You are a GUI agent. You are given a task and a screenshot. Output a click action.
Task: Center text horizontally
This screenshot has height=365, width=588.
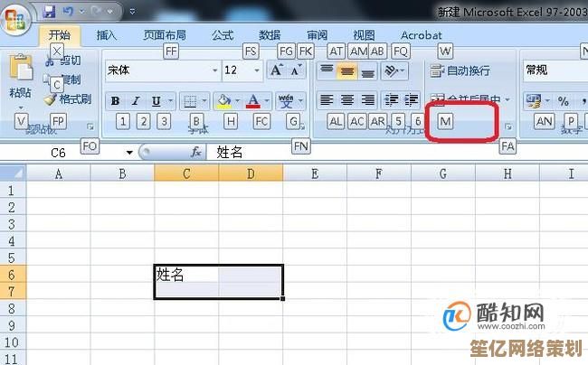tap(347, 100)
